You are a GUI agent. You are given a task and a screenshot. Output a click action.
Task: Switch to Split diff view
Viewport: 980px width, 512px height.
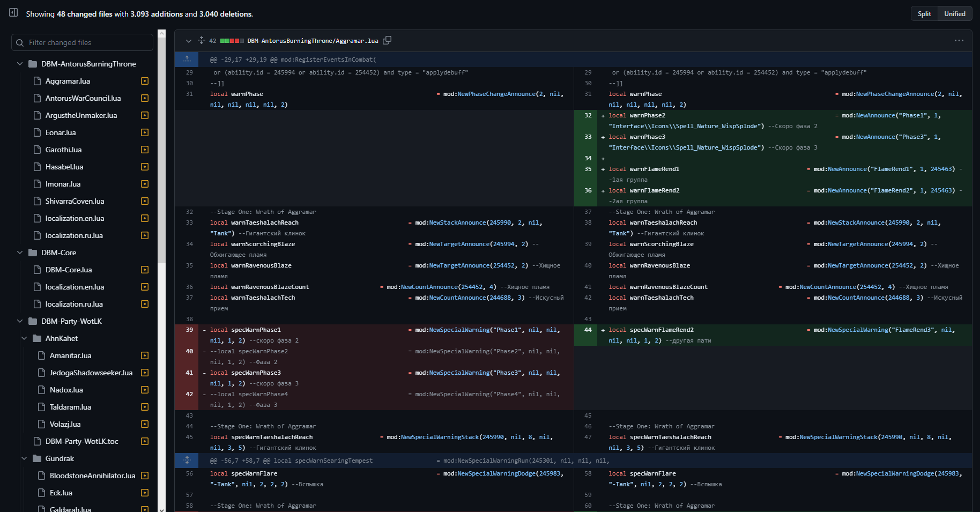[x=924, y=14]
